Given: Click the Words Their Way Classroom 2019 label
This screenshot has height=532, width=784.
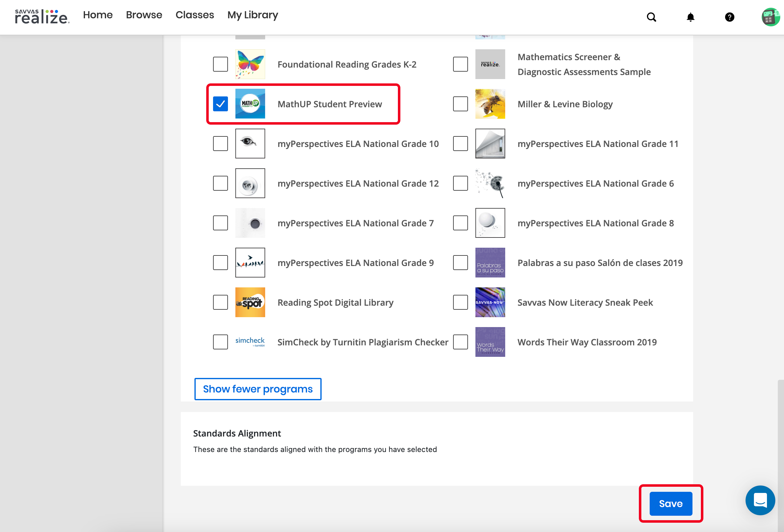Looking at the screenshot, I should tap(587, 342).
